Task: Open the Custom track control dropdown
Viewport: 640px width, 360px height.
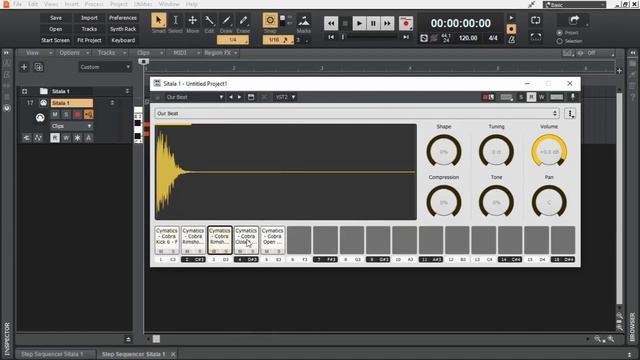Action: [x=105, y=67]
